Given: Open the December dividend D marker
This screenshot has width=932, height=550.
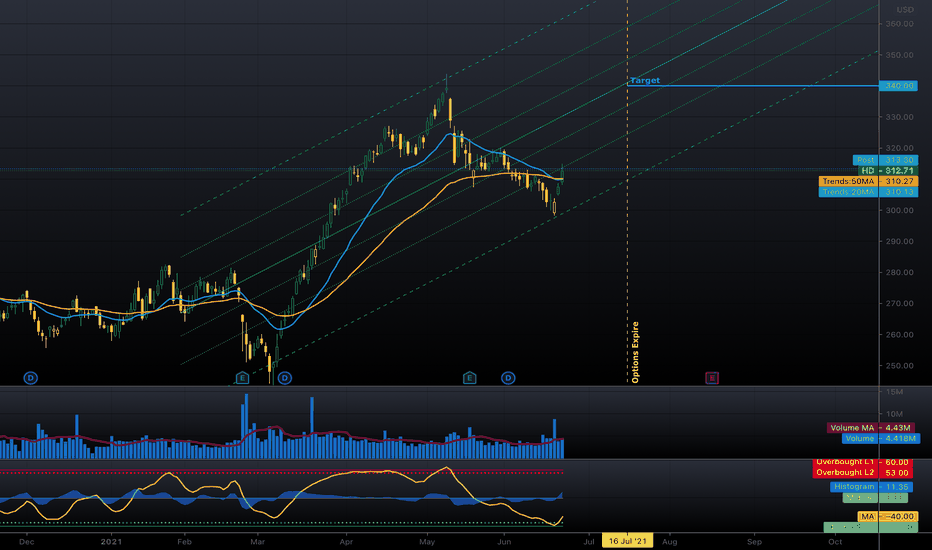Looking at the screenshot, I should pos(30,378).
